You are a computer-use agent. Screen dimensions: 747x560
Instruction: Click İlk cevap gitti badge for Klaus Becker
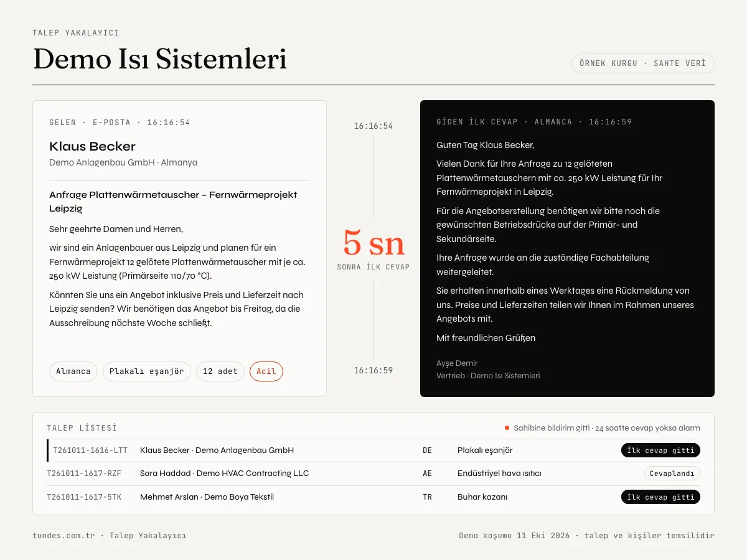pyautogui.click(x=660, y=450)
